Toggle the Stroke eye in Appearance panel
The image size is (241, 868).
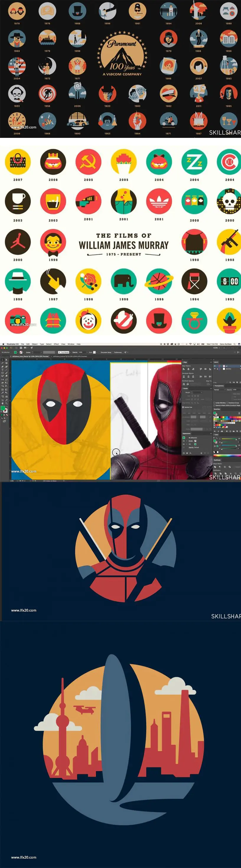[184, 441]
